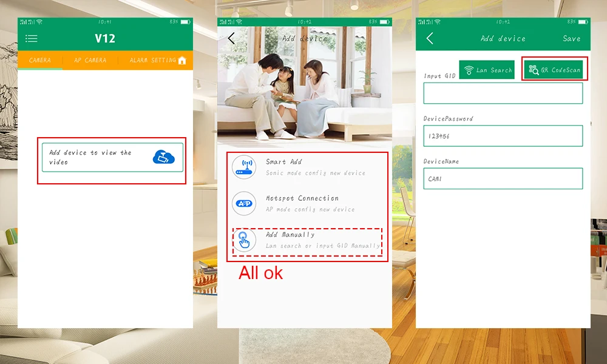Click the Lan Search button
This screenshot has width=607, height=364.
coord(487,70)
